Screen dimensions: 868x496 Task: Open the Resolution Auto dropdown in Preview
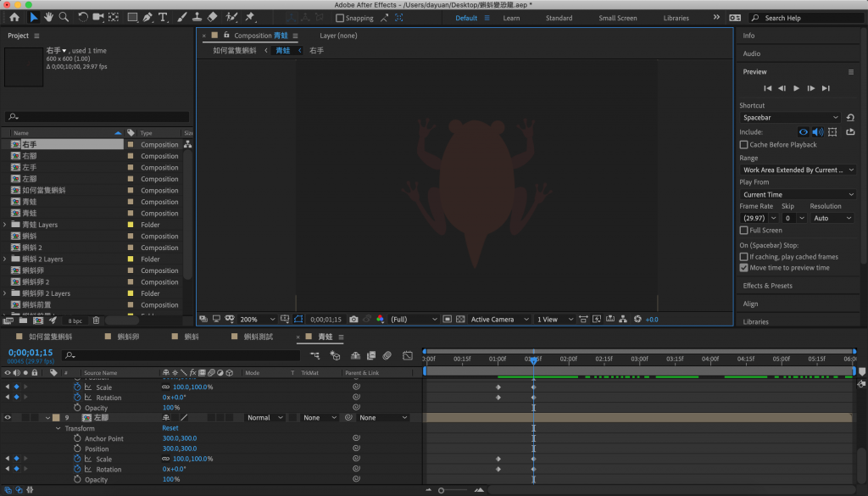(832, 219)
